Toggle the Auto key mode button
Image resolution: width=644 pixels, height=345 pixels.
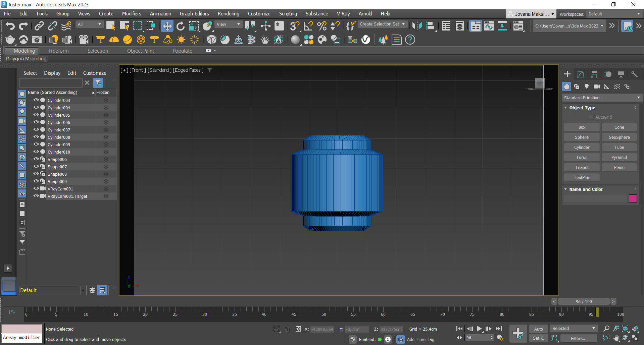pos(538,329)
